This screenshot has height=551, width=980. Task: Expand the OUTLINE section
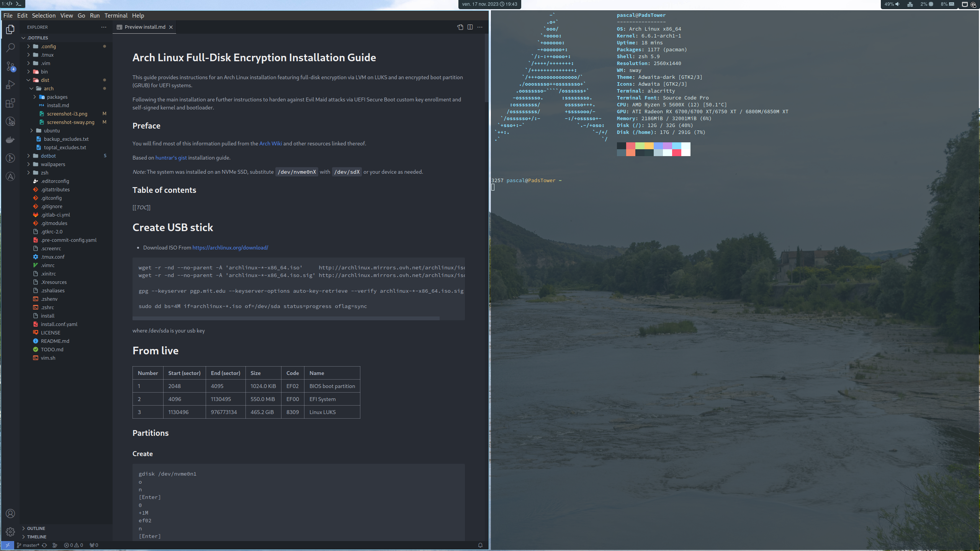[x=36, y=528]
